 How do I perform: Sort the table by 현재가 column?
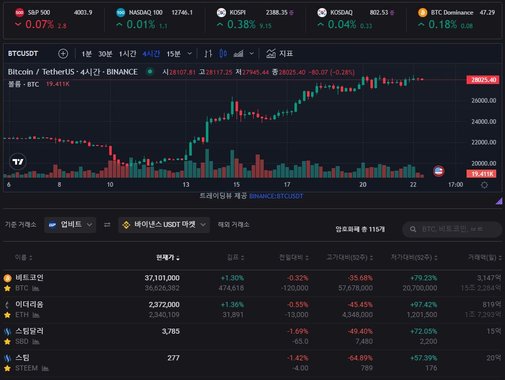click(x=168, y=257)
